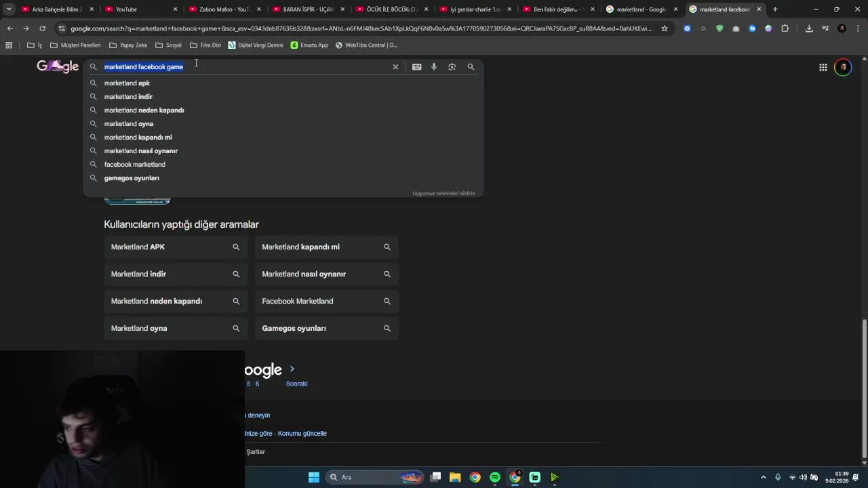Go back to the previous page

click(9, 28)
